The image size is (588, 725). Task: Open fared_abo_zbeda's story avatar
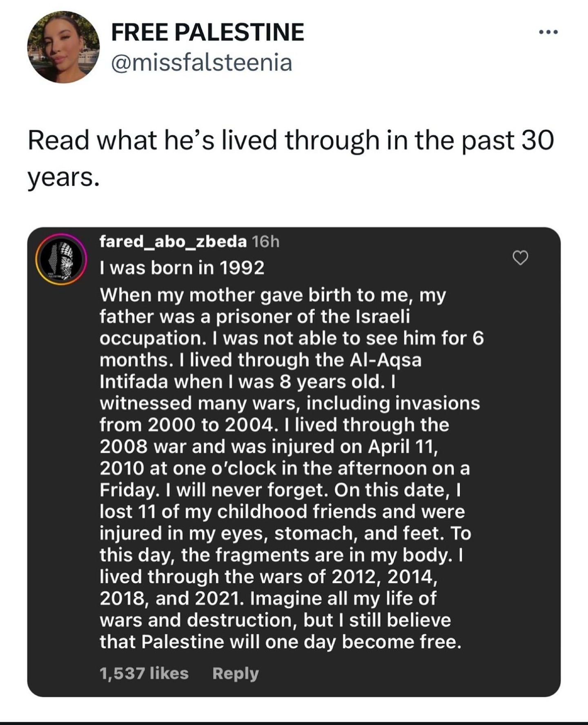[x=61, y=259]
